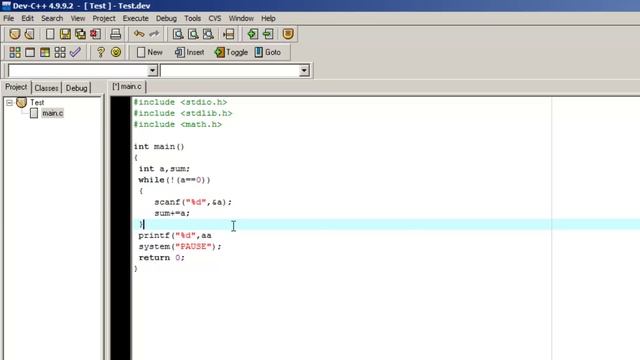Click the int main() line

159,147
